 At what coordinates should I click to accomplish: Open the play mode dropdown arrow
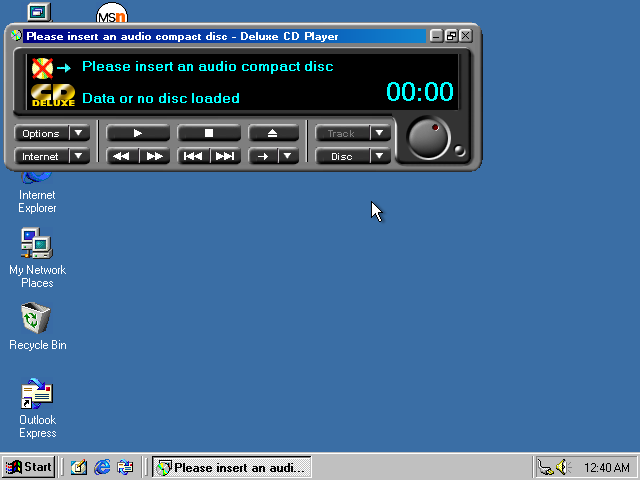(x=288, y=156)
